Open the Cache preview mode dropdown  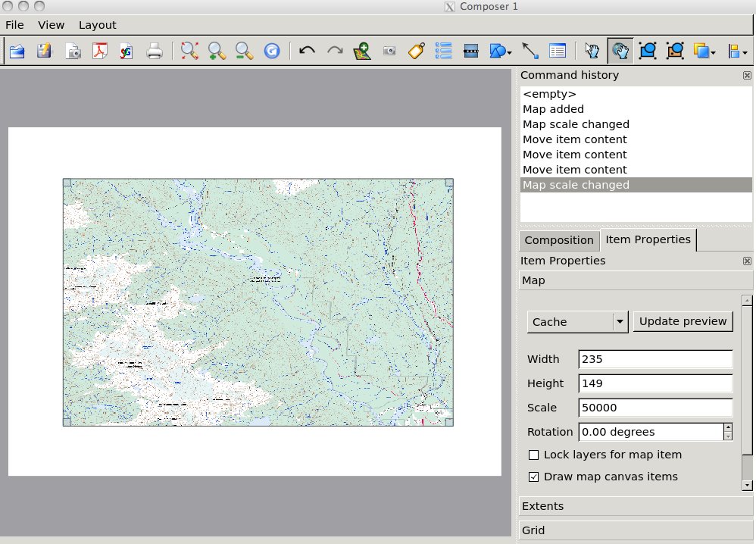coord(620,322)
